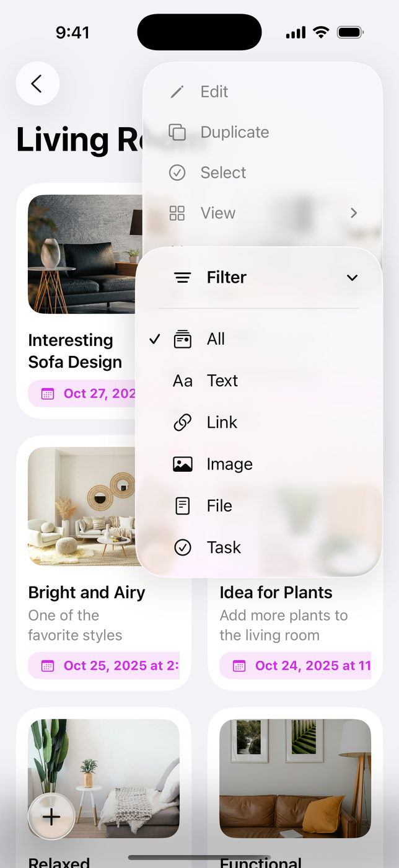
Task: Choose Text filter option
Action: click(222, 381)
